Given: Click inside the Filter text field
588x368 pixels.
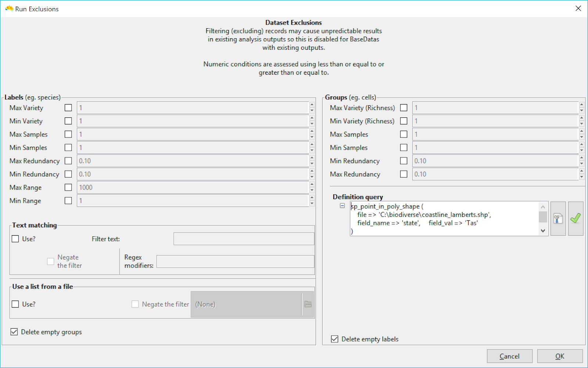Looking at the screenshot, I should tap(243, 238).
